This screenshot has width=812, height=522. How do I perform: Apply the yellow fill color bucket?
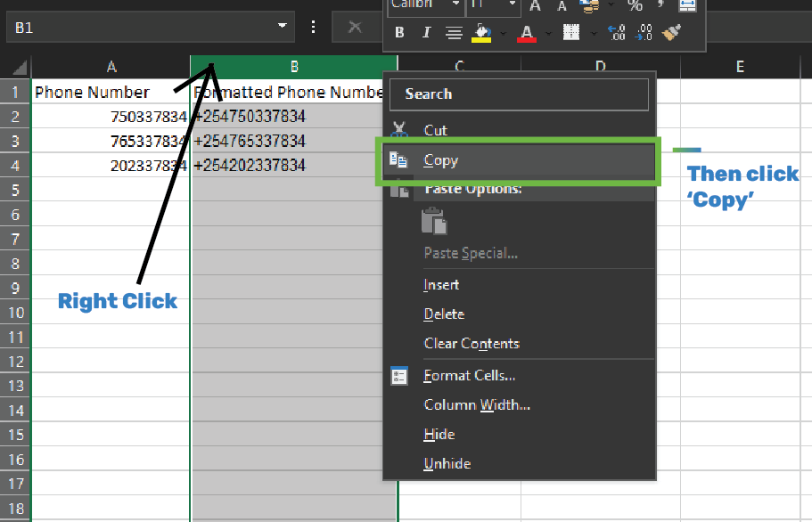tap(481, 33)
